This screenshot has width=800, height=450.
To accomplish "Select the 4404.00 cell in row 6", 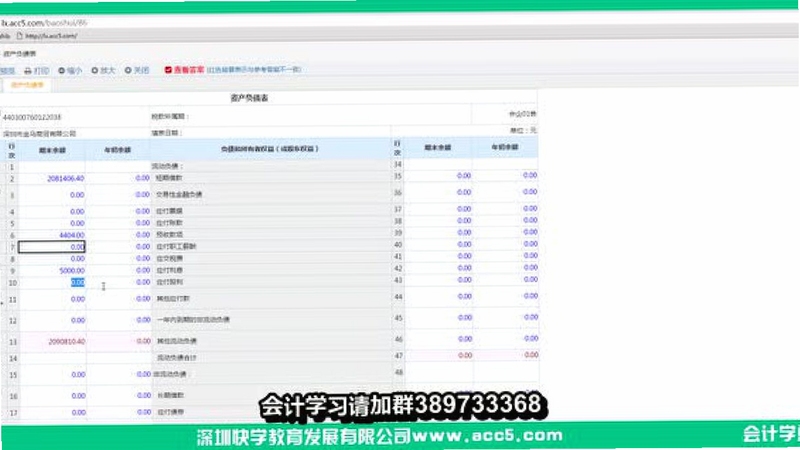I will [x=53, y=235].
